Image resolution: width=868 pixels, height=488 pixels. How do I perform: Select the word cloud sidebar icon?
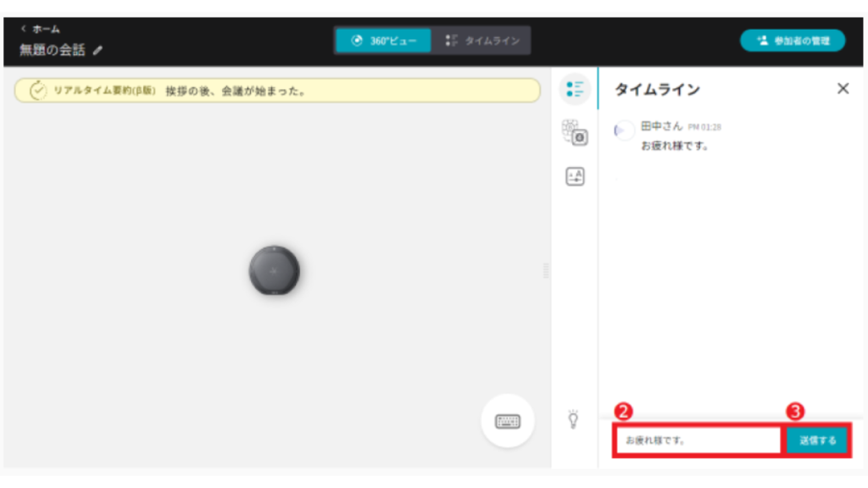tap(574, 132)
